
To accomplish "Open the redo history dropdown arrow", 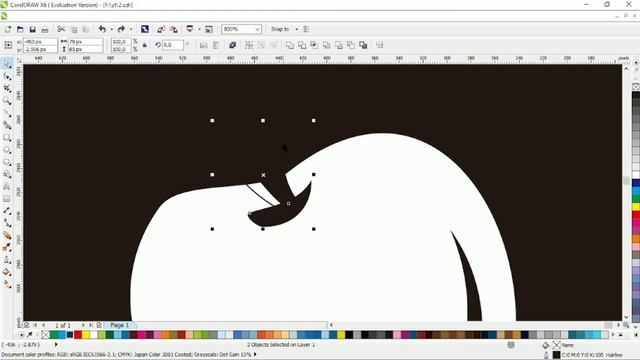I will (131, 29).
